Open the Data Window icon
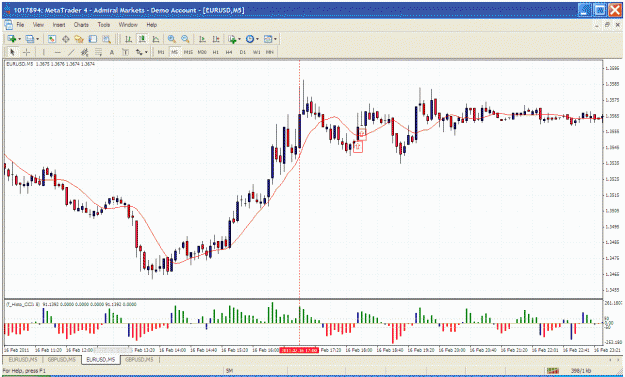 pyautogui.click(x=66, y=39)
